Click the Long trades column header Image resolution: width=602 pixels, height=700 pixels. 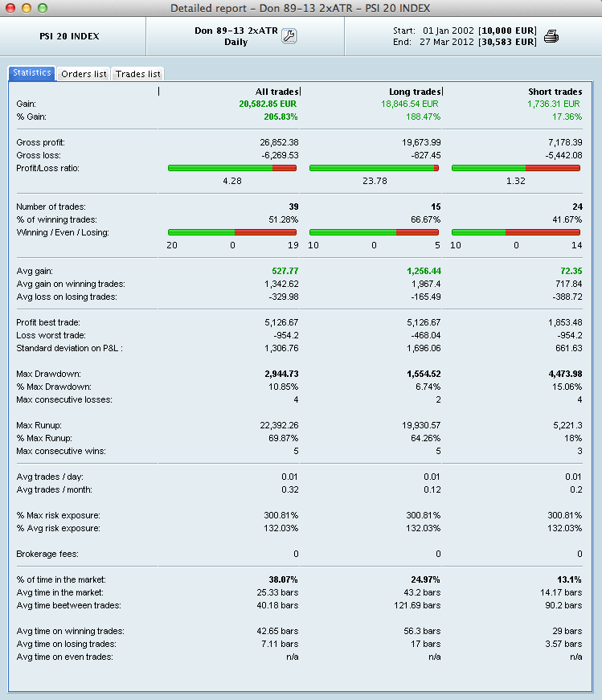coord(415,92)
